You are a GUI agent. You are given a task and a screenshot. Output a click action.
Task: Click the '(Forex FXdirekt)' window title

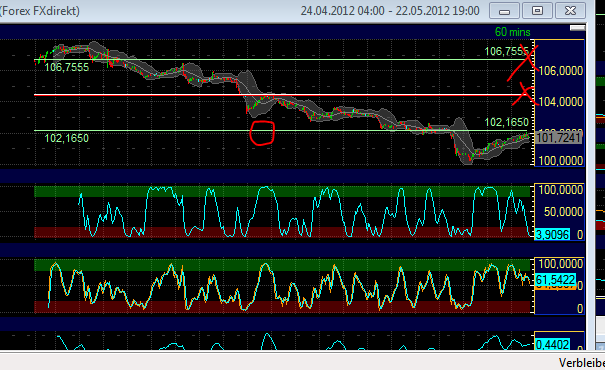pos(39,11)
